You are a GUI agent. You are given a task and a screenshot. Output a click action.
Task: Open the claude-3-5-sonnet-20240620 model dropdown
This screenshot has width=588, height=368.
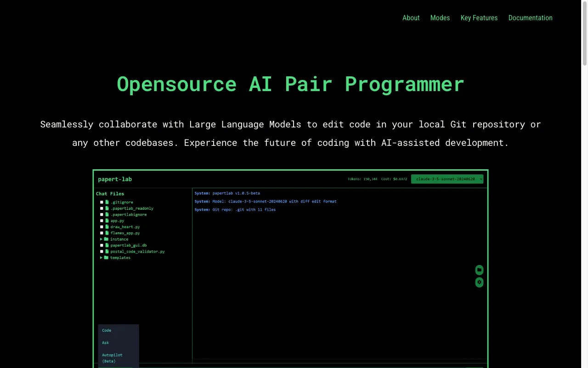coord(447,179)
